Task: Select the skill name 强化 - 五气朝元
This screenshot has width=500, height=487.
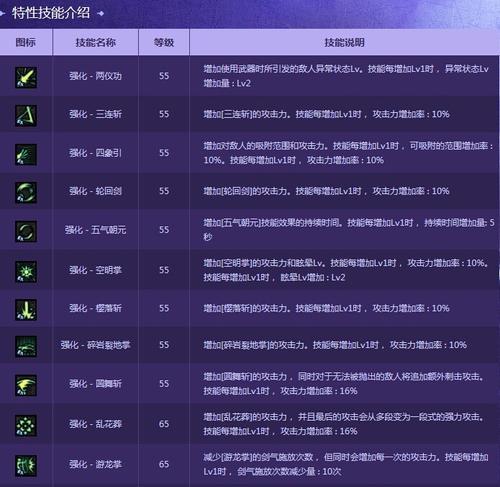Action: pos(95,230)
